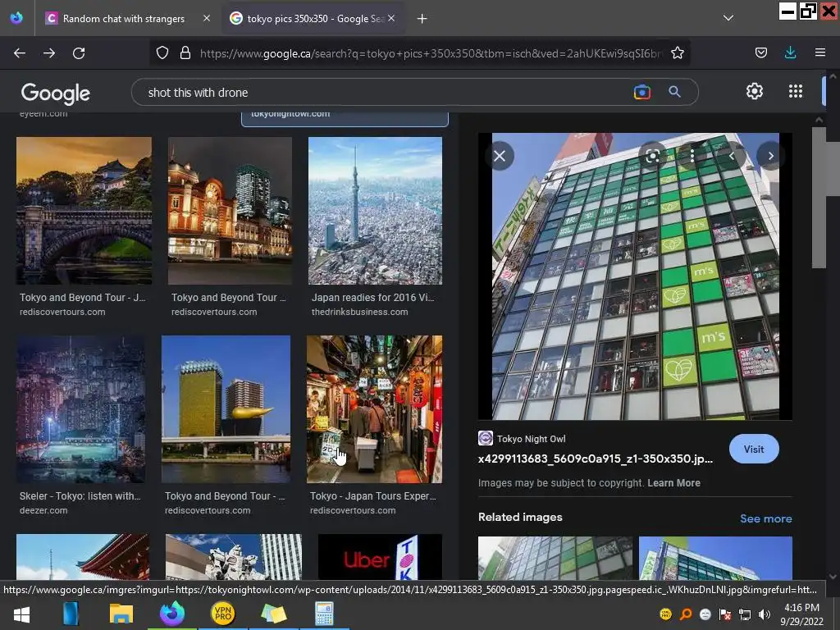
Task: Close the Random chat with strangers tab
Action: pos(206,18)
